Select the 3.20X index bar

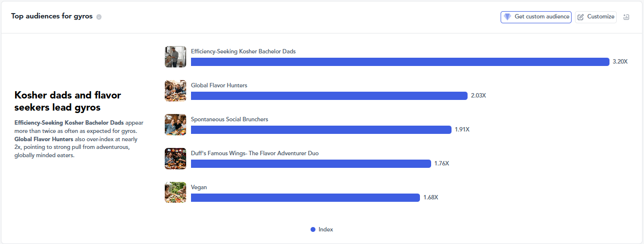point(400,62)
